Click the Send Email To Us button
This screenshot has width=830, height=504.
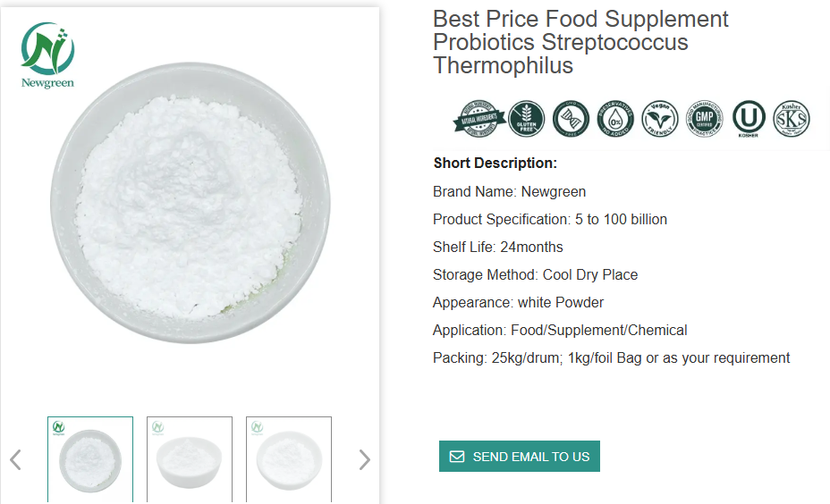(x=520, y=457)
